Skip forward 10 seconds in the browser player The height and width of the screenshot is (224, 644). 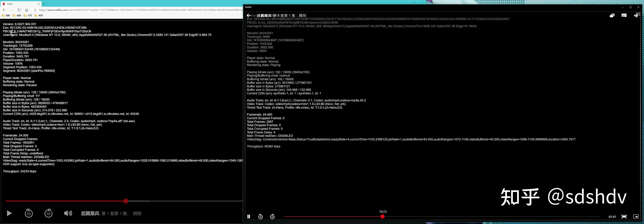click(48, 213)
